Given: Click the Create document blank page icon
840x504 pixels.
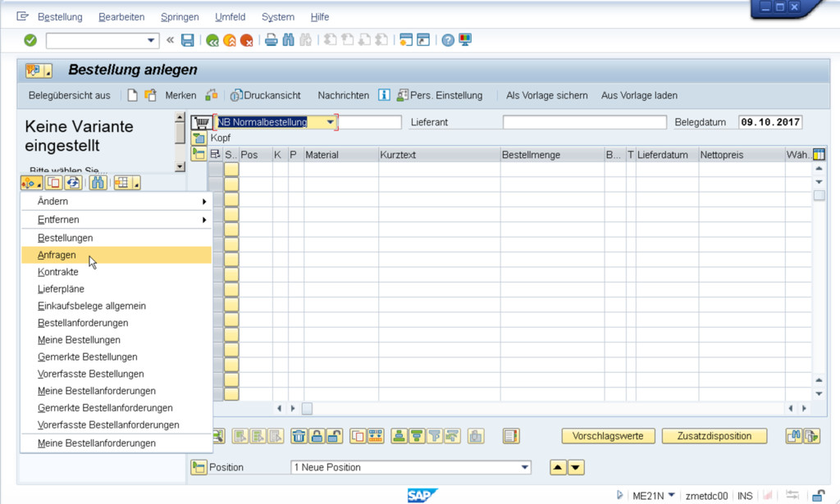Looking at the screenshot, I should tap(132, 95).
